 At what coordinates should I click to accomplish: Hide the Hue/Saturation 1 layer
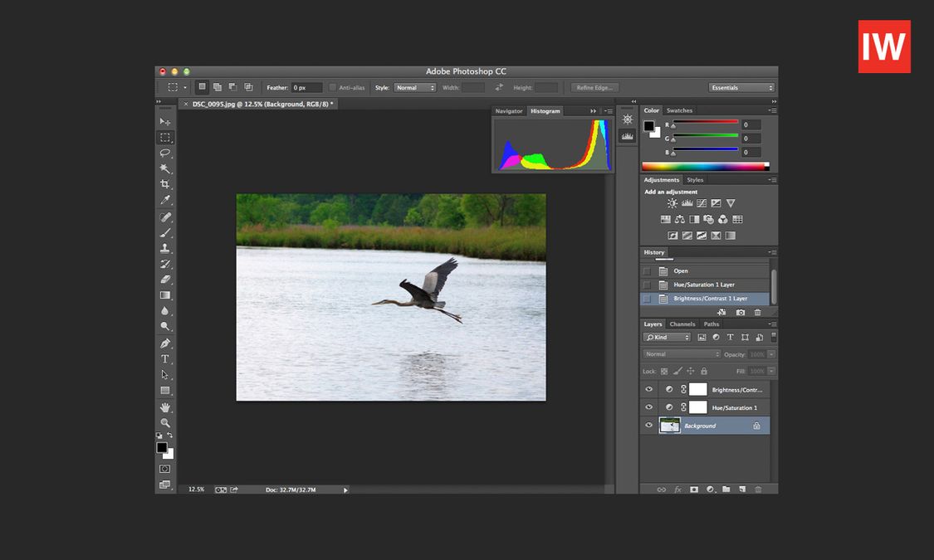(x=648, y=407)
